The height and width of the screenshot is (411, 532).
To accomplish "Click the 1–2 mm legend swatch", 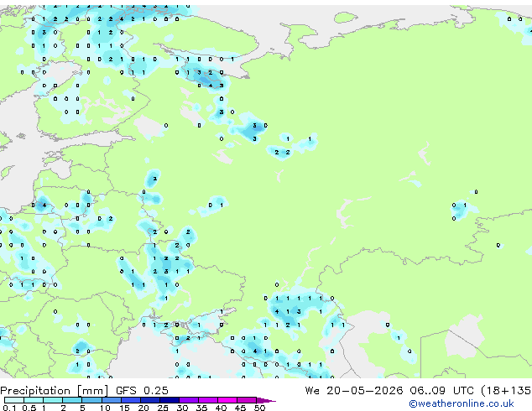I will click(53, 400).
